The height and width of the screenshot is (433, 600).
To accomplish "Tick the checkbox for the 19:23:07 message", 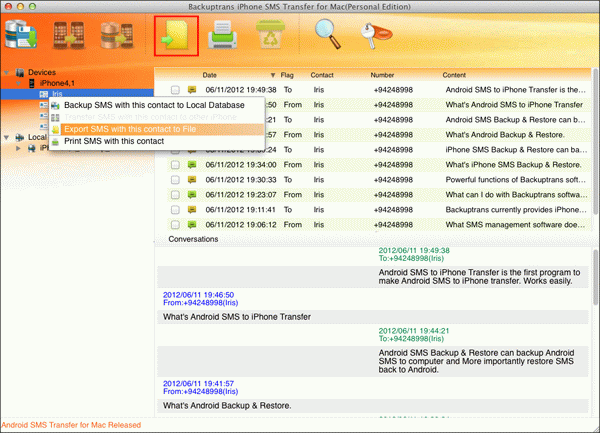I will pos(175,195).
